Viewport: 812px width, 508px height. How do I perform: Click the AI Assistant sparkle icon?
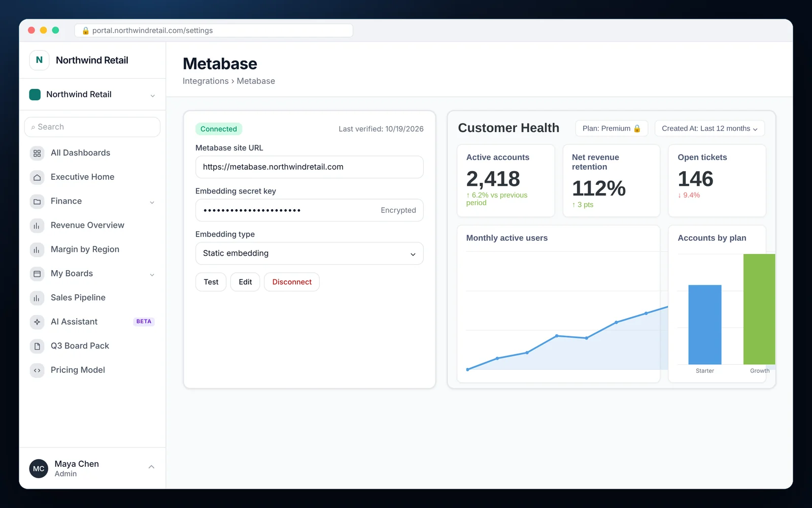pyautogui.click(x=37, y=322)
